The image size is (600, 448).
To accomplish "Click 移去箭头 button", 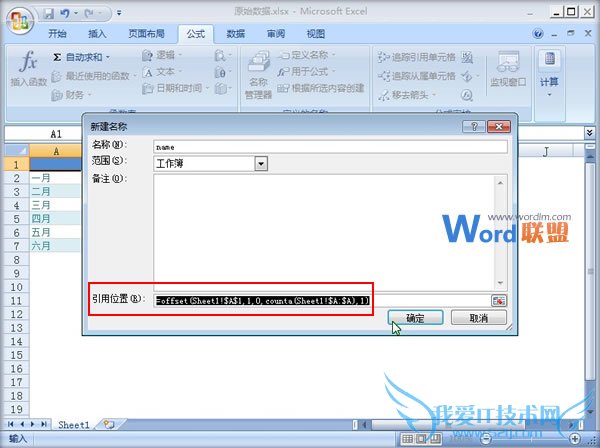I will click(x=407, y=94).
